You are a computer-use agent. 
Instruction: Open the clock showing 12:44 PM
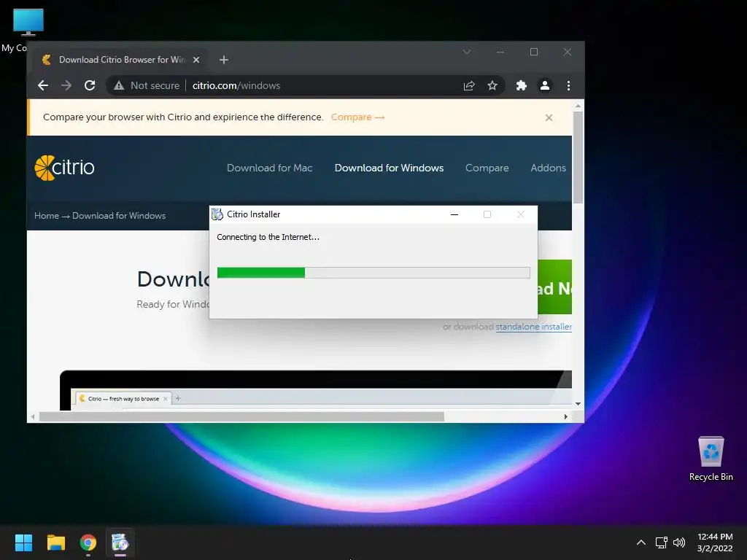[x=715, y=542]
